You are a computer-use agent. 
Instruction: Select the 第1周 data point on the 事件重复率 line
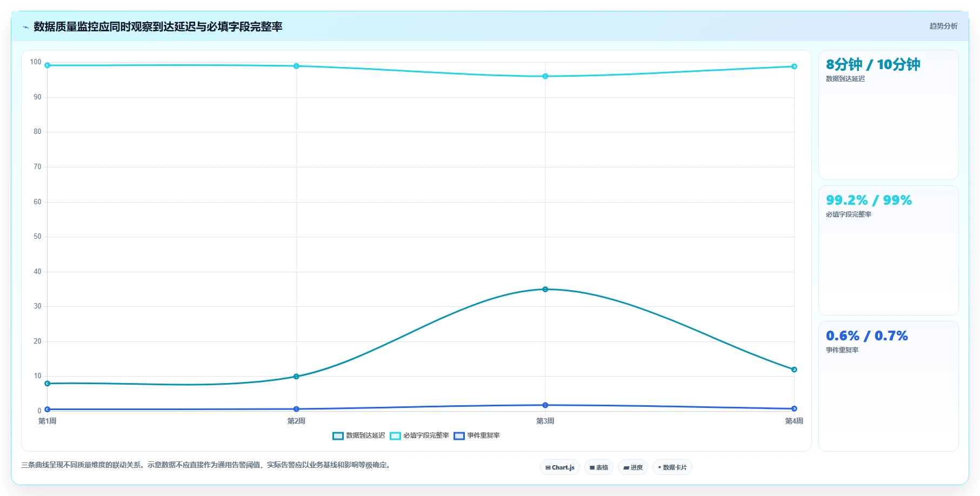[x=48, y=410]
